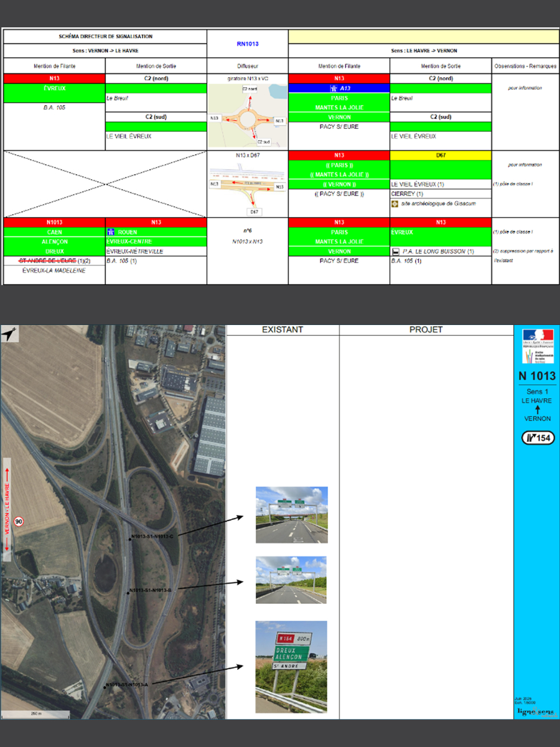Viewport: 560px width, 747px height.
Task: Open the middle road gantry photo thumbnail
Action: pyautogui.click(x=291, y=580)
